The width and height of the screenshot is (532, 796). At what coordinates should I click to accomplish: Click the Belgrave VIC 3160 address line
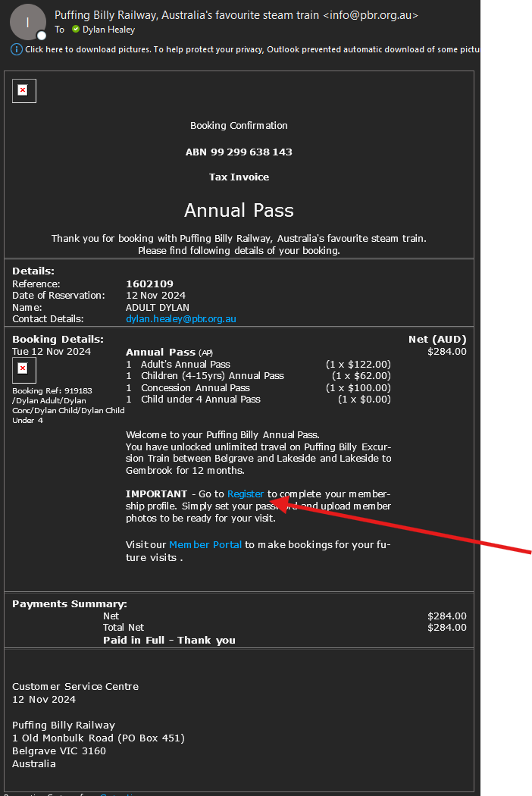pyautogui.click(x=59, y=751)
